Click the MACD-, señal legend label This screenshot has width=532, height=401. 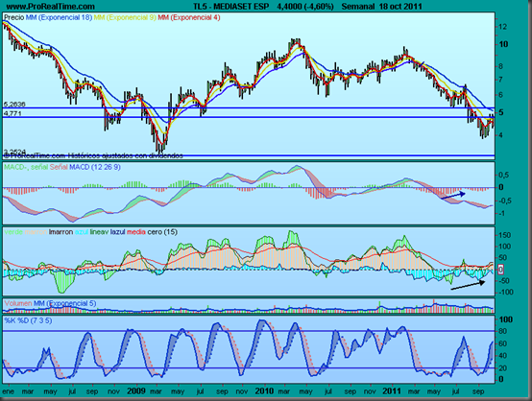[x=26, y=167]
